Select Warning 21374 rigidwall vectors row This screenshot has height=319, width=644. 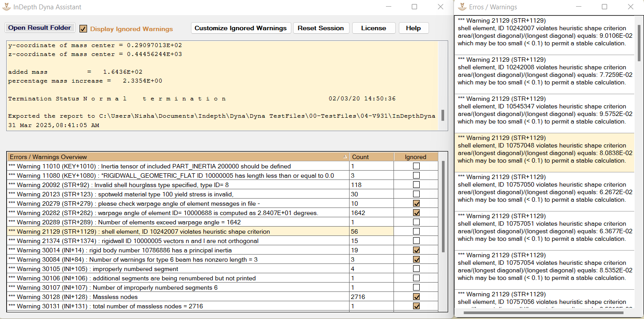223,241
